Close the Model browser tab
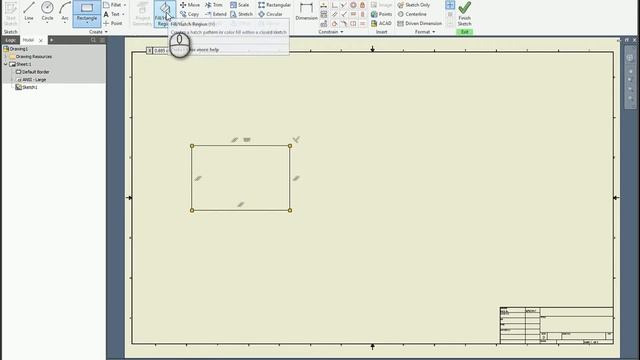Viewport: 640px width, 360px height. [x=40, y=40]
